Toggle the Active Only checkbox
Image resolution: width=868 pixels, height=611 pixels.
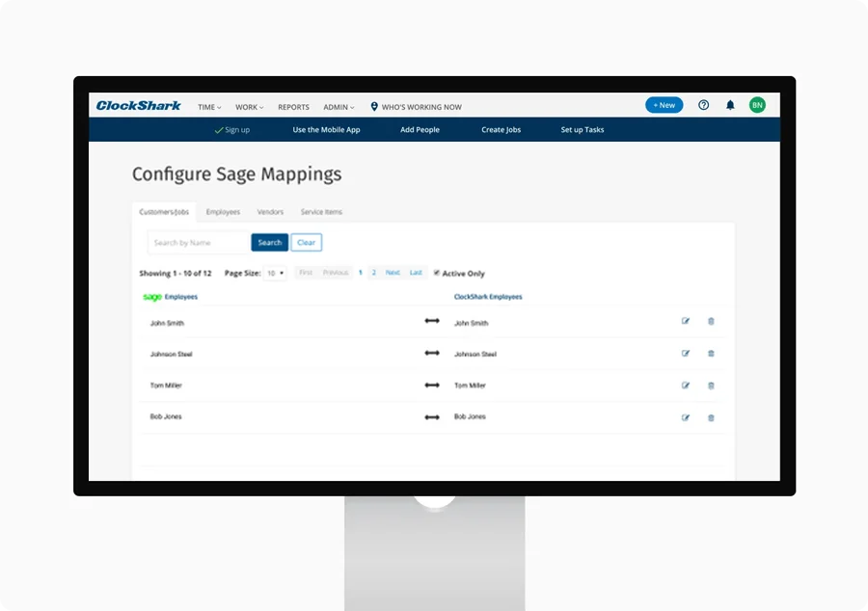coord(437,273)
